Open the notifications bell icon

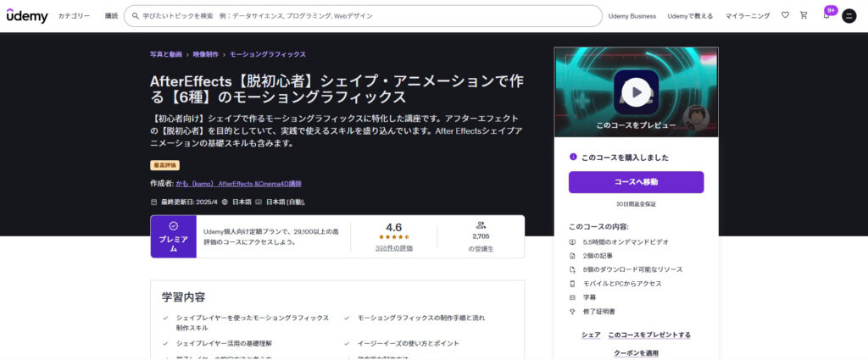(x=826, y=15)
